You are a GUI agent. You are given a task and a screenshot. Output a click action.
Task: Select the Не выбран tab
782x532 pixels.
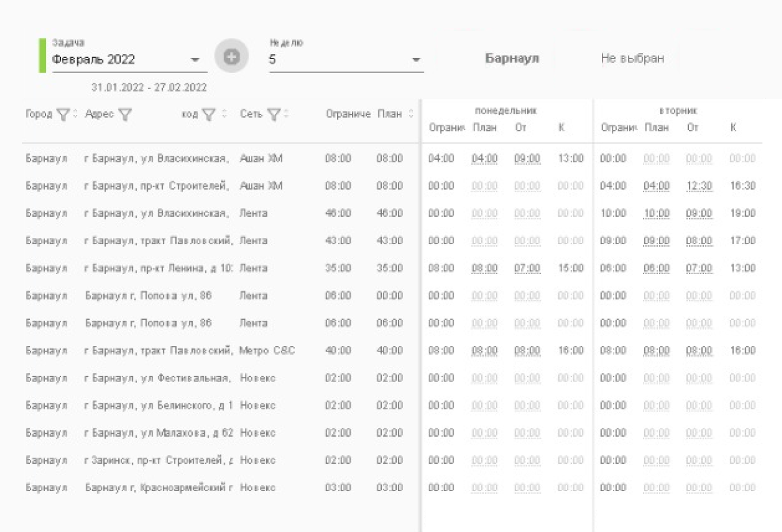pyautogui.click(x=632, y=58)
